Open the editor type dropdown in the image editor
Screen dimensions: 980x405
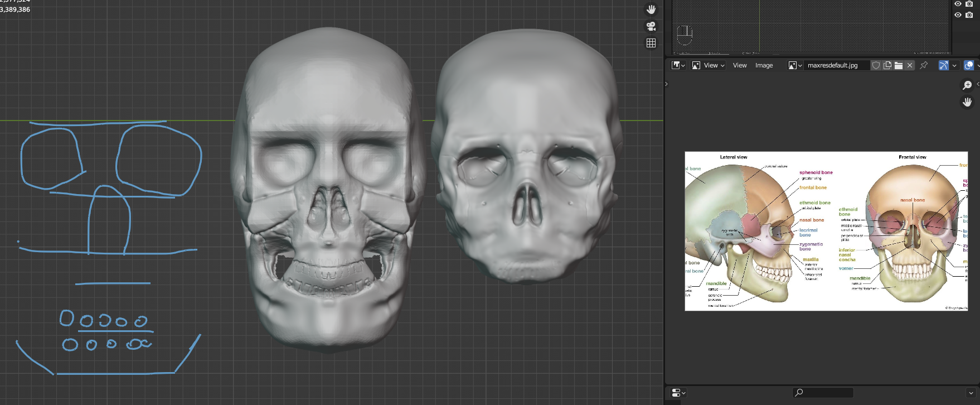coord(678,65)
